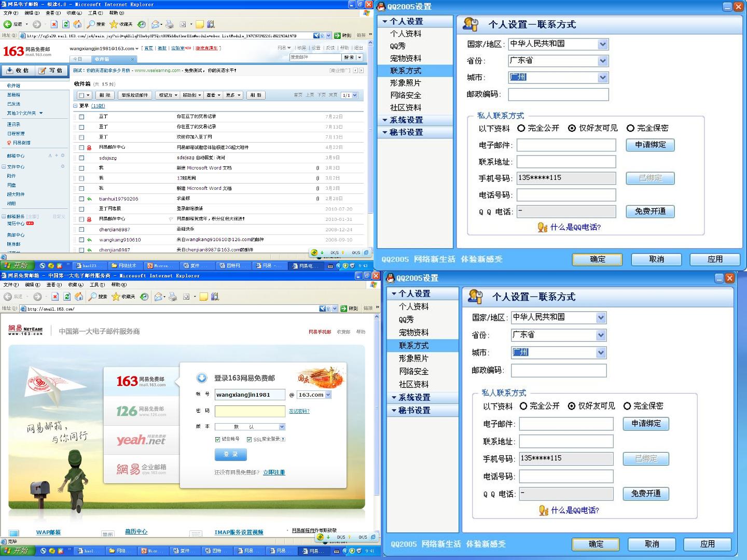The height and width of the screenshot is (560, 747).
Task: Select 完全公开 in the upper QQ2005 settings window
Action: tap(521, 128)
